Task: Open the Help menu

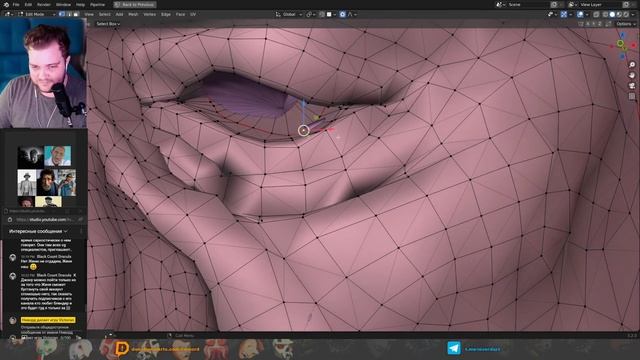Action: click(x=80, y=4)
